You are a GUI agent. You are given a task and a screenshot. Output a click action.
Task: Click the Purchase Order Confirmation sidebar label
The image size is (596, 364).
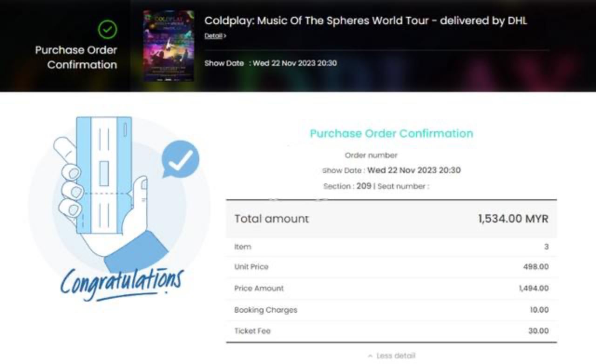[75, 57]
